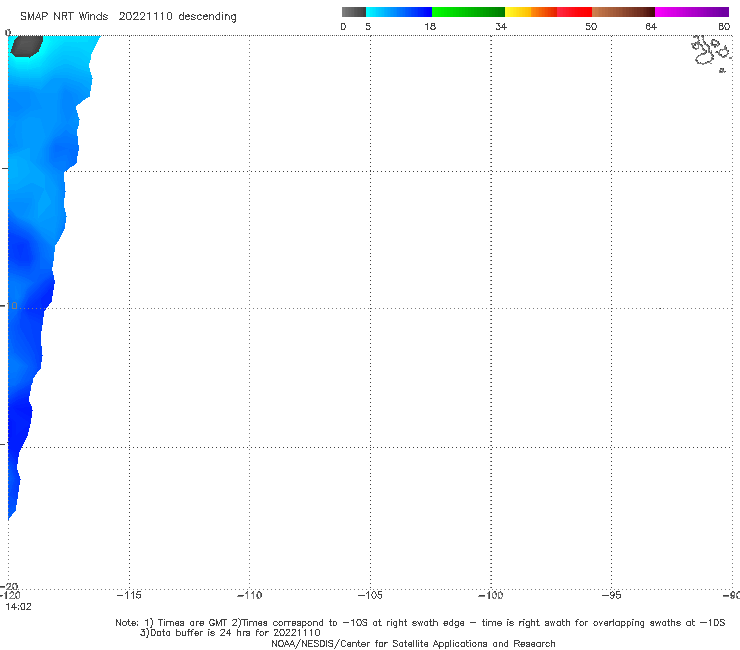Screen dimensions: 740x650
Task: Click the color bar label '50'
Action: 591,26
